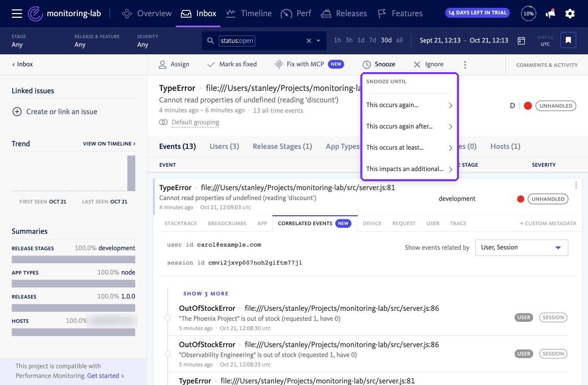This screenshot has height=385, width=588.
Task: Open the Severity filter dropdown
Action: tap(147, 41)
